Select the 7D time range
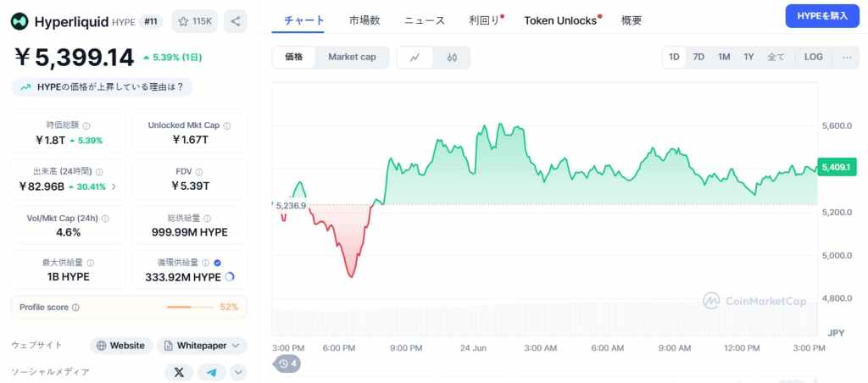Screen dimensions: 868x383 point(698,57)
